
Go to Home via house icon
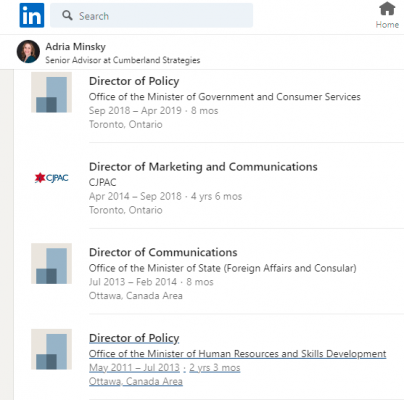coord(387,9)
